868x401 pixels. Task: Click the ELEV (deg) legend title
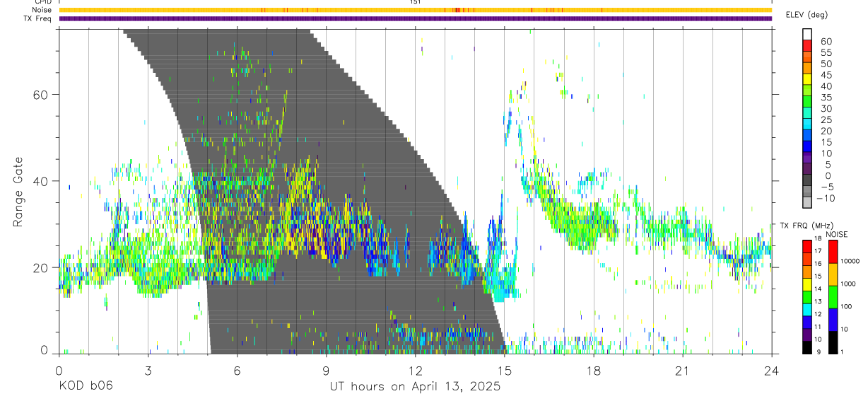pos(807,15)
